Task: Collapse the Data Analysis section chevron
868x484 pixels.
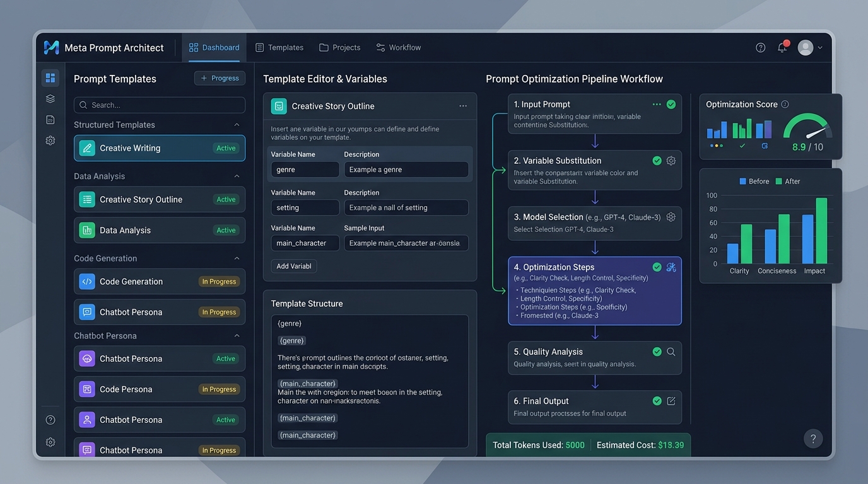Action: 237,176
